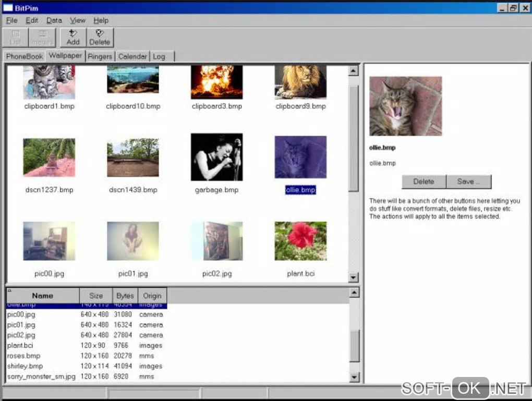Switch to the PhoneBook tab

pos(25,56)
